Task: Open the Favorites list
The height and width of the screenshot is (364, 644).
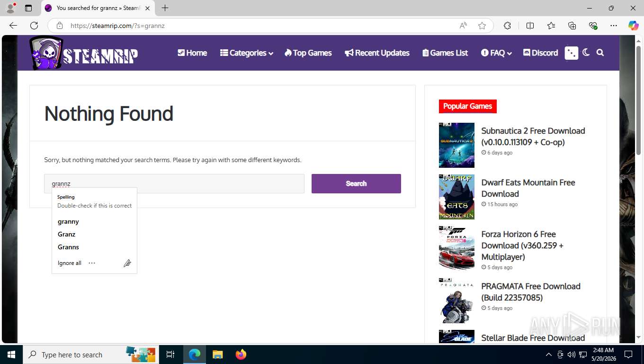Action: pos(551,26)
